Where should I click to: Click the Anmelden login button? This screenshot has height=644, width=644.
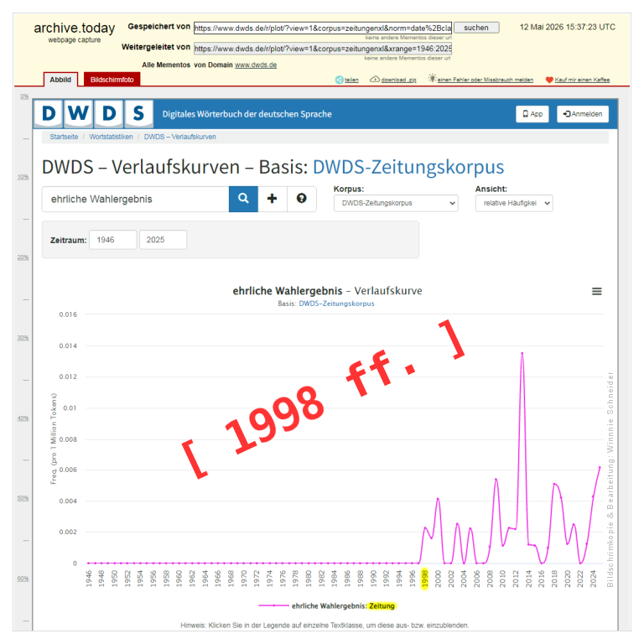[583, 114]
